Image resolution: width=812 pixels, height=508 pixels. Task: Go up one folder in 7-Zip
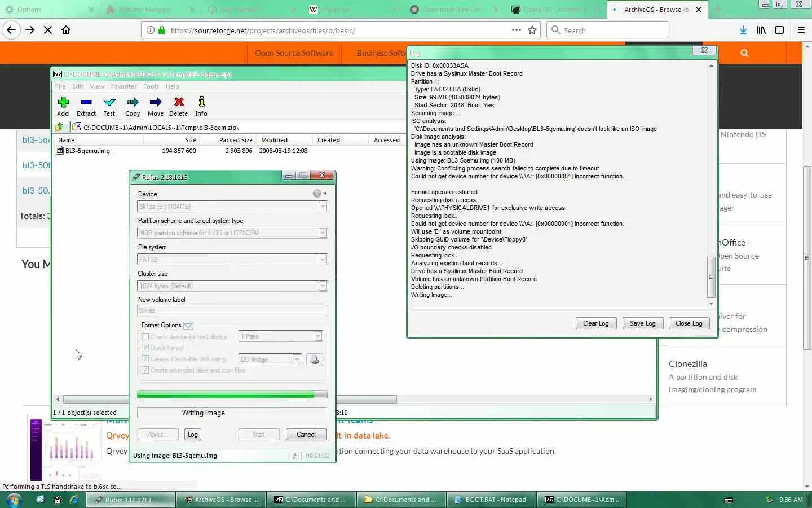pos(59,127)
